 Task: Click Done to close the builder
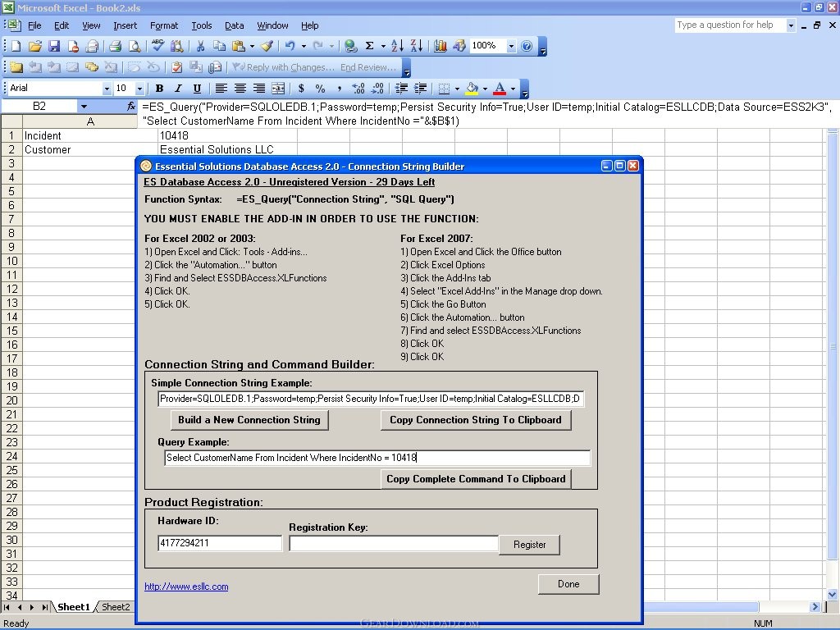[x=568, y=584]
